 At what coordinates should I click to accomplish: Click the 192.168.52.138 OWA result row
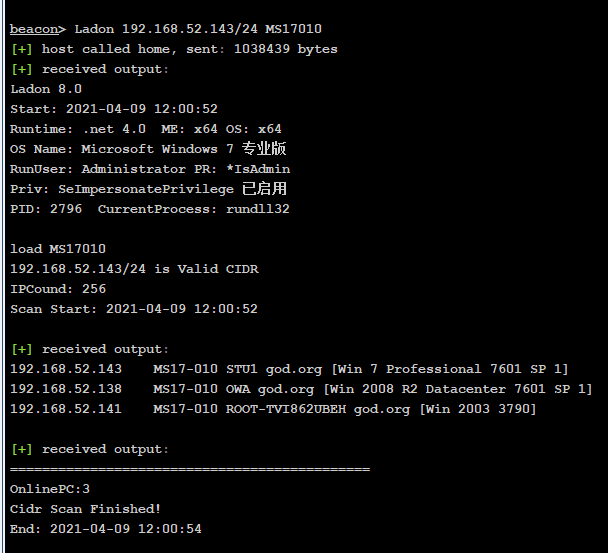click(301, 389)
